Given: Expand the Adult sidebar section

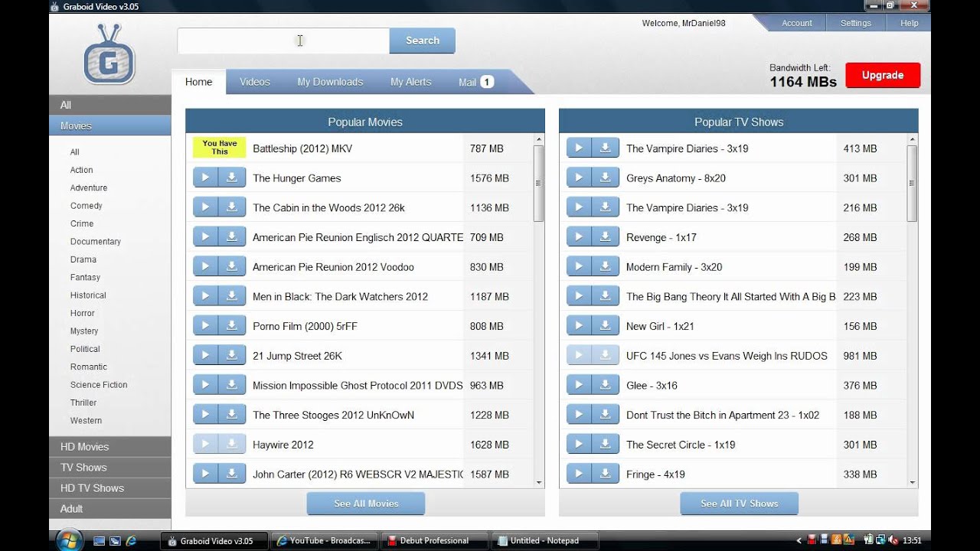Looking at the screenshot, I should coord(110,509).
